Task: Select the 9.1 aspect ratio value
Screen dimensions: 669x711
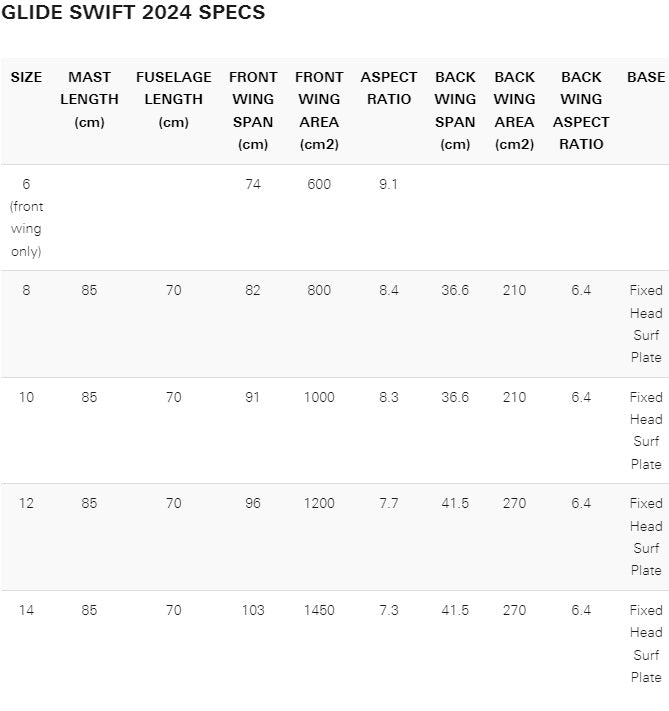Action: click(389, 184)
